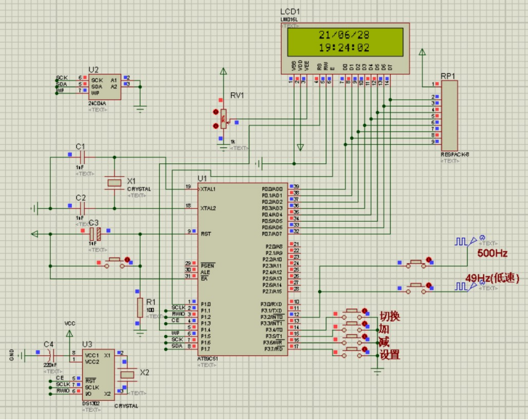Toggle the red latch dot on the 49Hz button
The width and height of the screenshot is (528, 420).
428,285
